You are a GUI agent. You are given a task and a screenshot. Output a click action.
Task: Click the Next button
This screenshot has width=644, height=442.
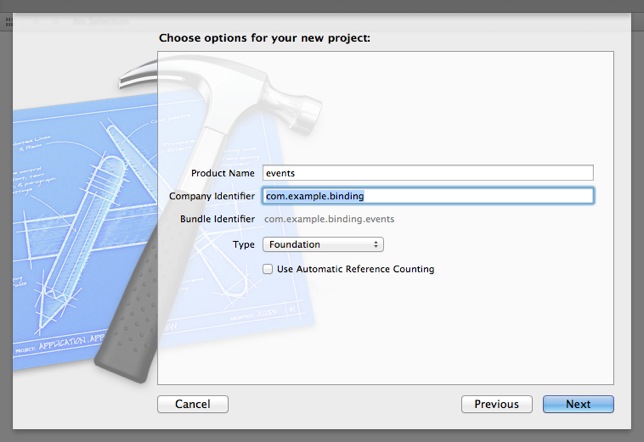pyautogui.click(x=578, y=404)
